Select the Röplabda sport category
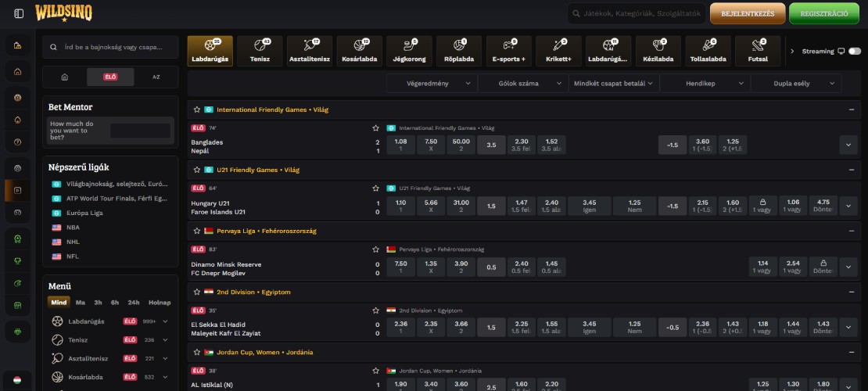 pyautogui.click(x=459, y=51)
